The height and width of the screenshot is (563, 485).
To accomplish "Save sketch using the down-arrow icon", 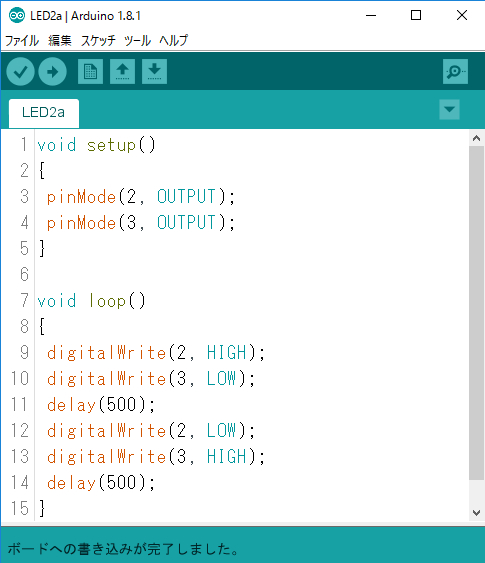I will click(154, 71).
